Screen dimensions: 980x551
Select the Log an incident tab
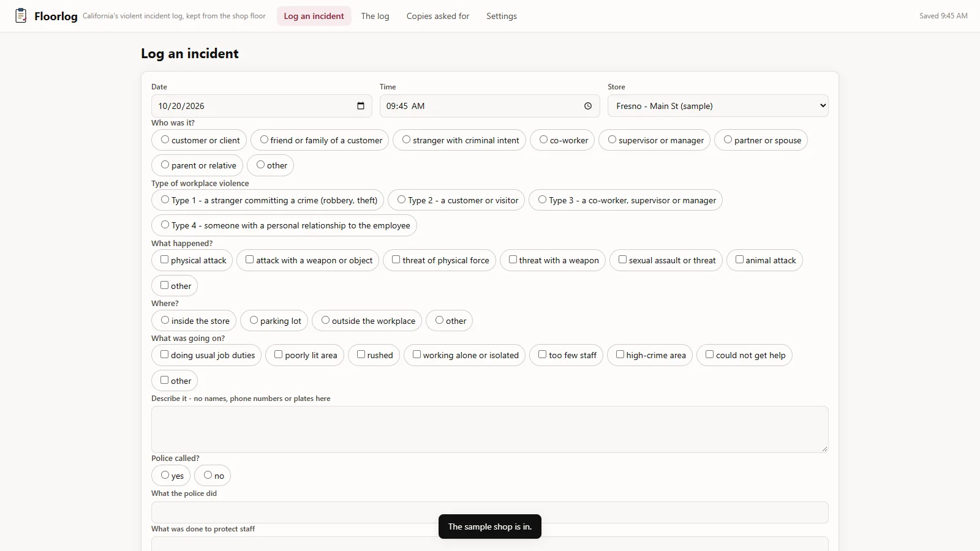point(314,16)
